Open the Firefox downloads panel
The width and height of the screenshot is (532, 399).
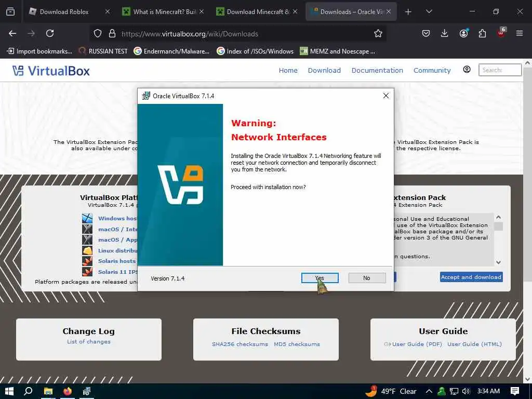[x=445, y=33]
